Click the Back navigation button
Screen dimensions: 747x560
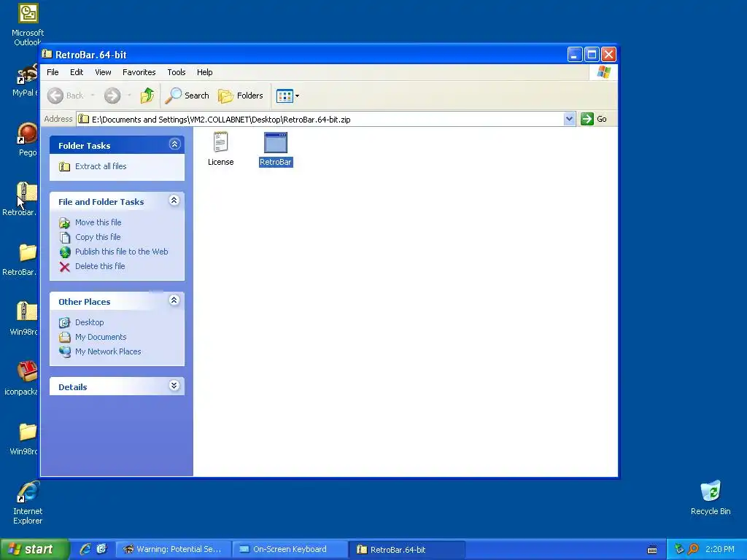click(x=66, y=96)
